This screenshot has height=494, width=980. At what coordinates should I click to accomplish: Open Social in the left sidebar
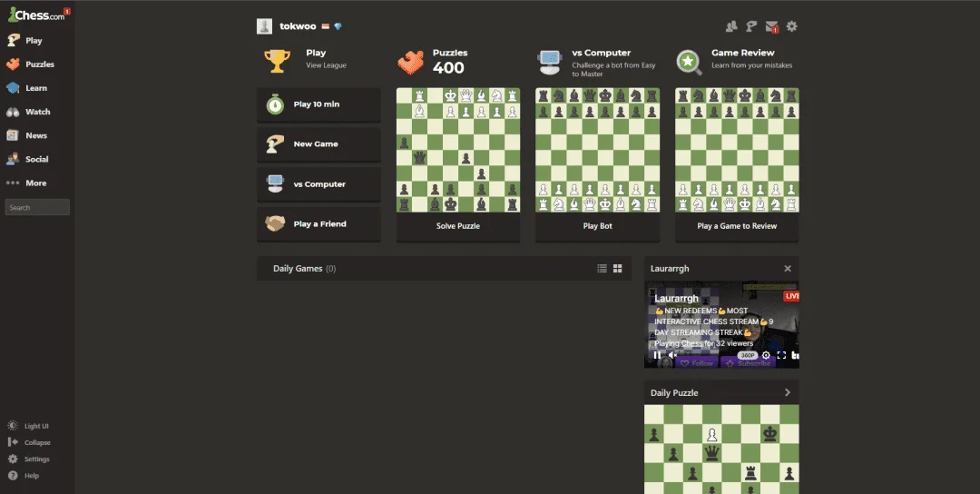pos(37,160)
